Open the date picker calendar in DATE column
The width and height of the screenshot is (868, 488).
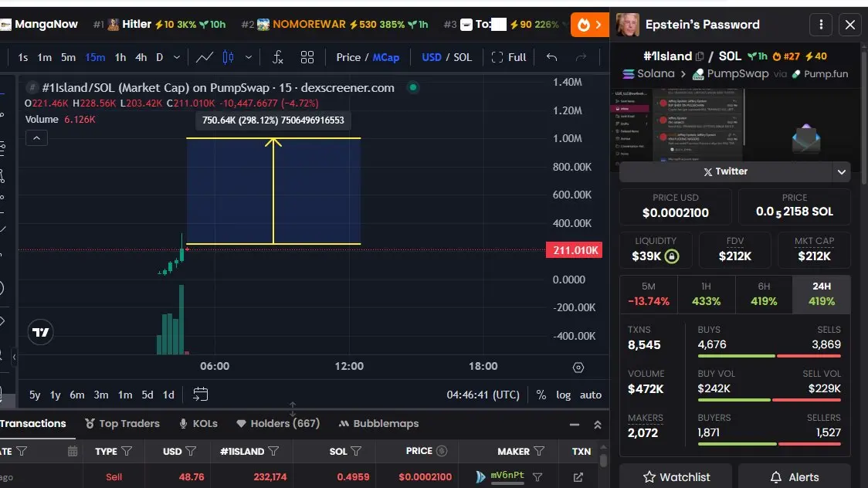coord(73,452)
